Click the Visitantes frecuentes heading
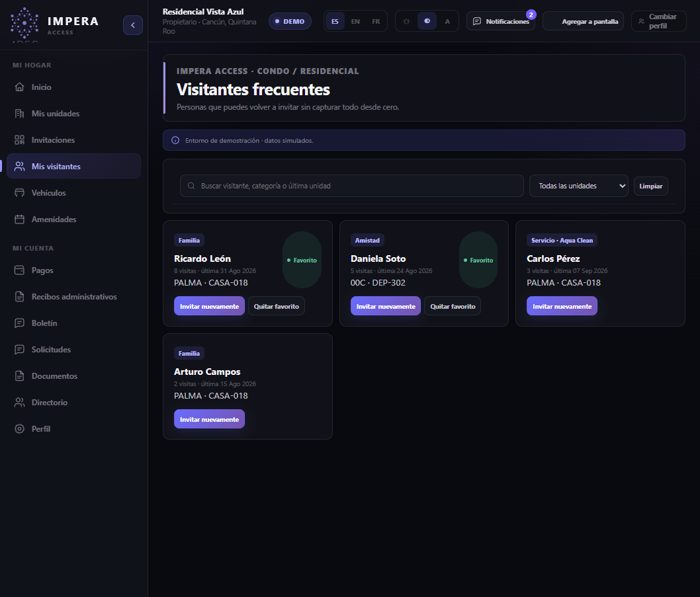 click(253, 89)
